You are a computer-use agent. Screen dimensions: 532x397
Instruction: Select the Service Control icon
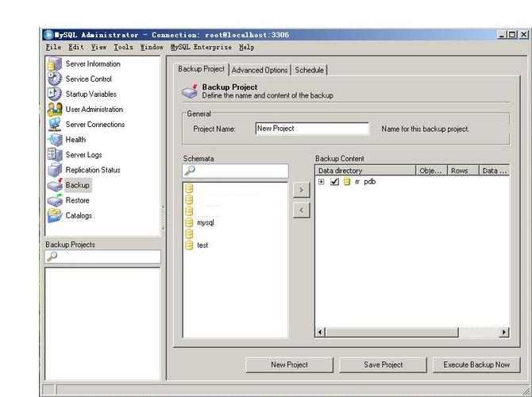coord(54,79)
